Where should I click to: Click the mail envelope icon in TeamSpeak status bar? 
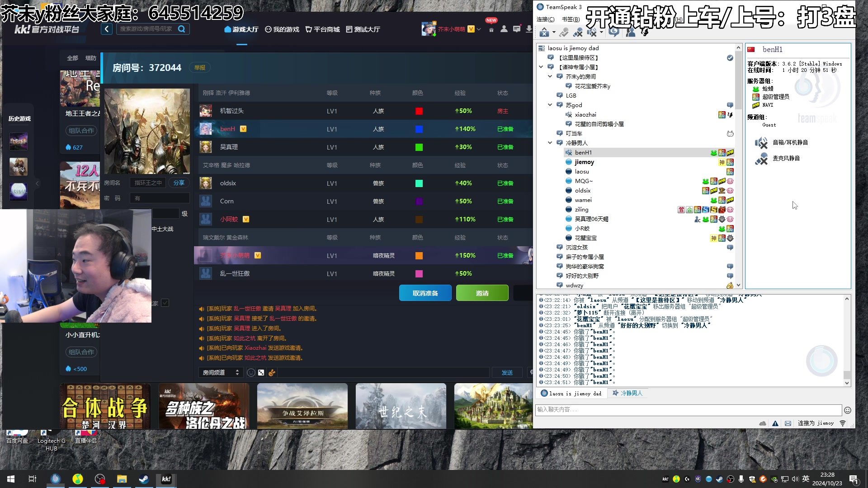click(x=788, y=423)
